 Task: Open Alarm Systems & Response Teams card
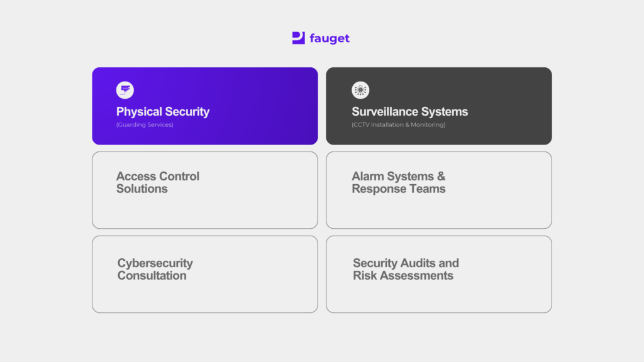pos(438,190)
